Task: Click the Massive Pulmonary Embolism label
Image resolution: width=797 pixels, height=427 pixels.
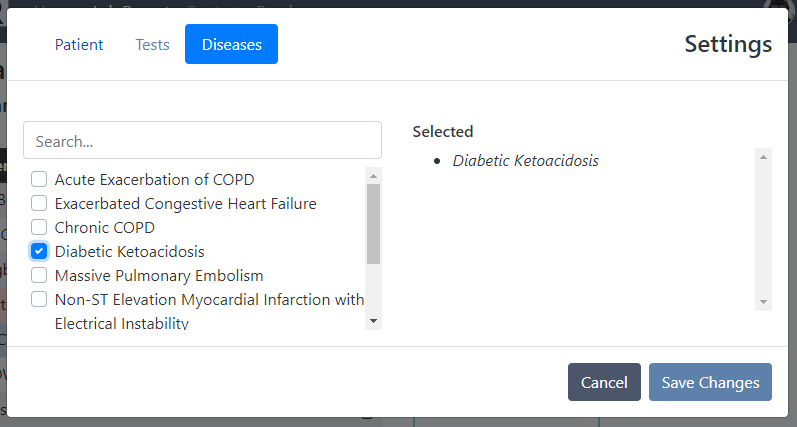Action: point(159,276)
